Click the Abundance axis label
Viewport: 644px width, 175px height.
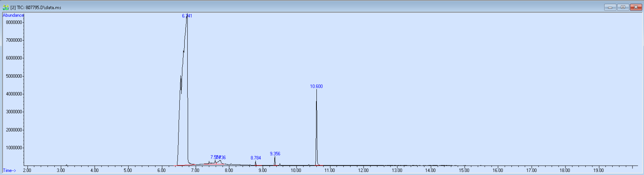click(13, 15)
